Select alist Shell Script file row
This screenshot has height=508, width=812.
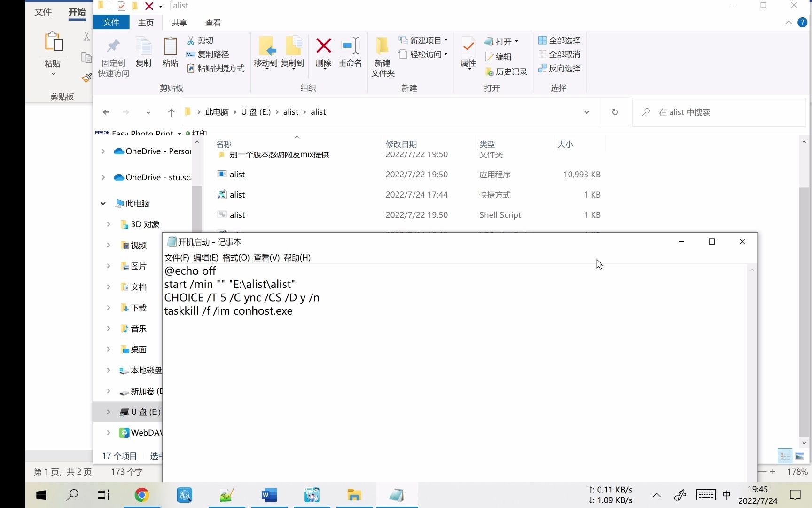click(409, 215)
